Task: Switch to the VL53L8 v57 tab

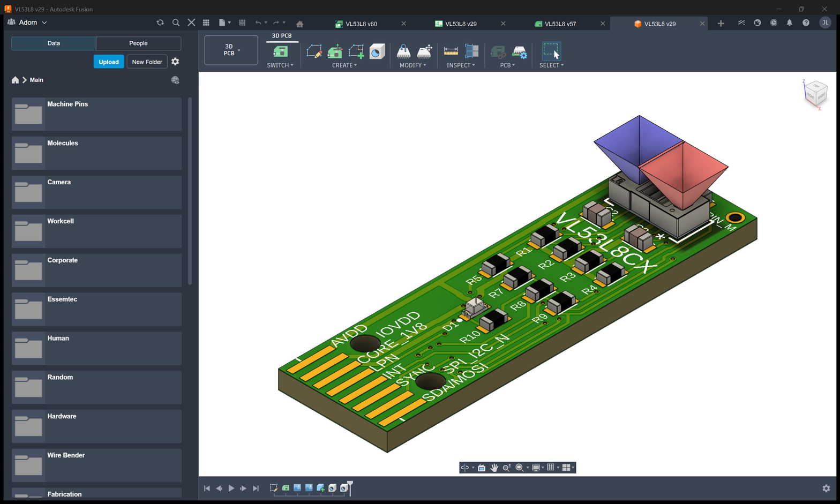Action: pos(560,24)
